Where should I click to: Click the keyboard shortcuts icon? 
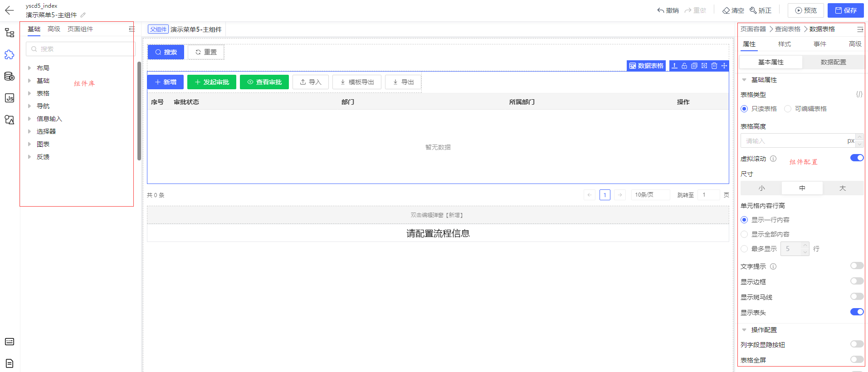(x=10, y=342)
